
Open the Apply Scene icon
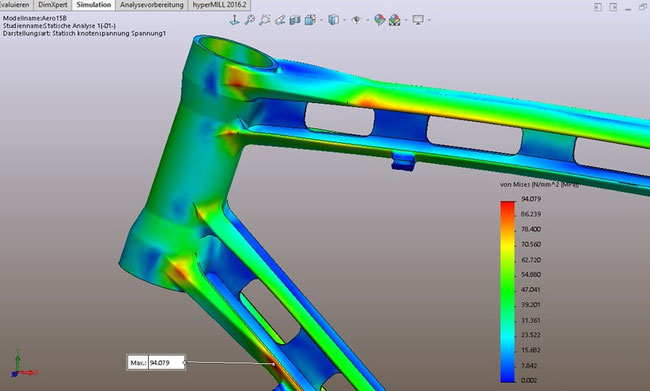[395, 19]
